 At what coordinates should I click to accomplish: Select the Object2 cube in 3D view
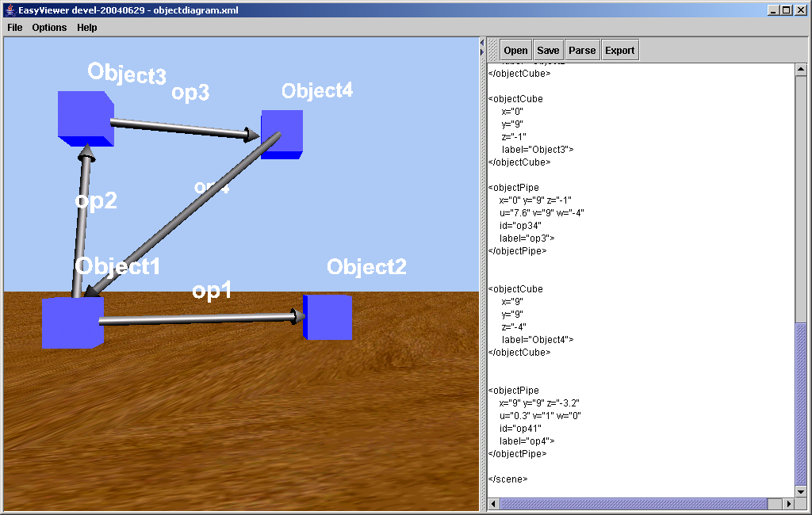(x=327, y=317)
